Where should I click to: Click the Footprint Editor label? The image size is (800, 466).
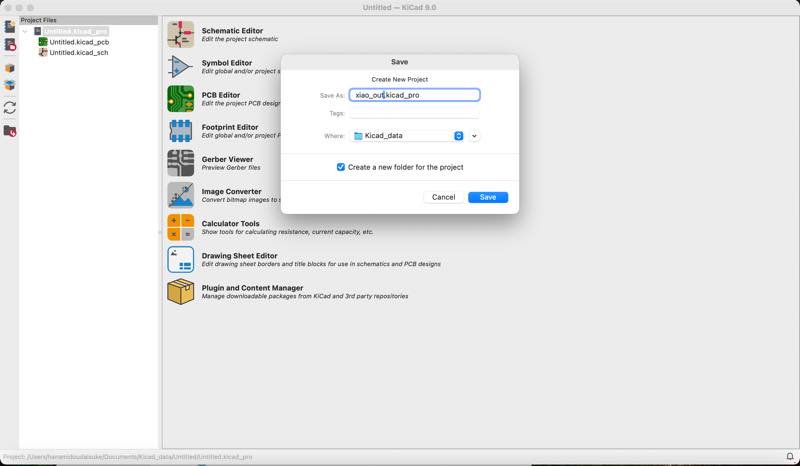(x=230, y=127)
